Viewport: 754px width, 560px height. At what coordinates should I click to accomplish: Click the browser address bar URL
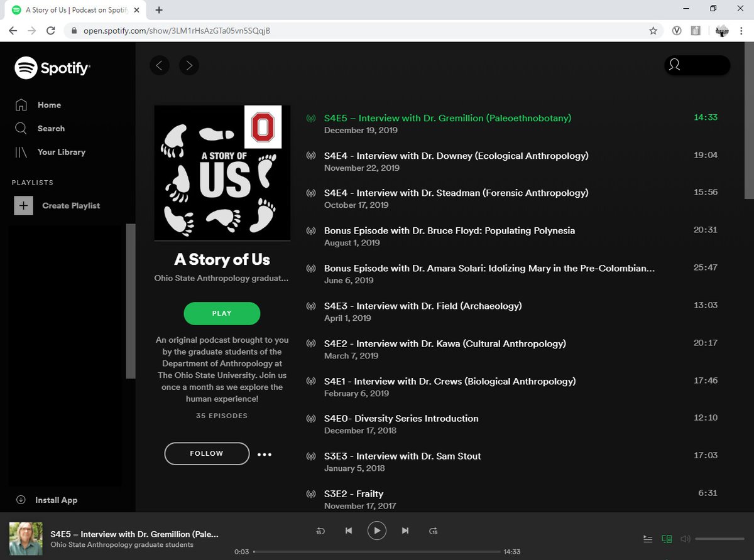177,30
